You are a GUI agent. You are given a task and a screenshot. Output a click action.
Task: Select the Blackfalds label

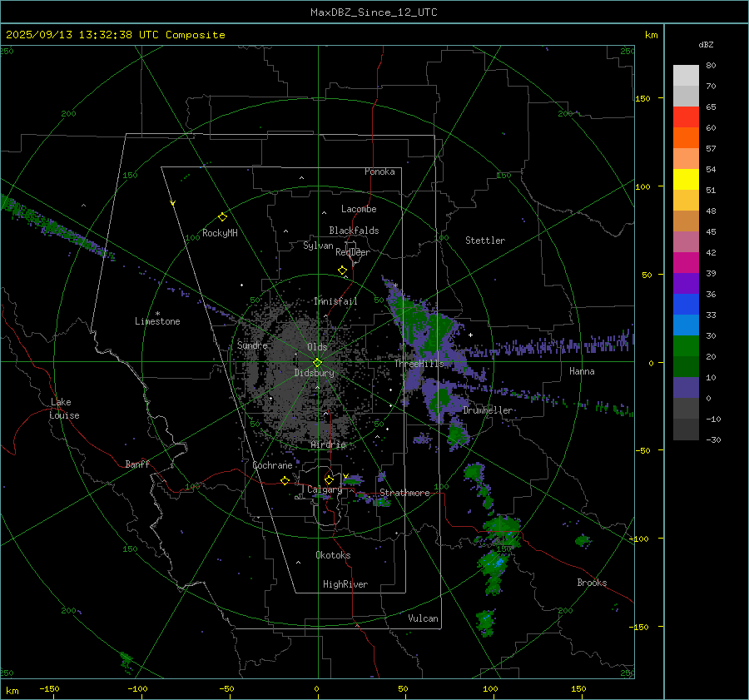pos(354,231)
